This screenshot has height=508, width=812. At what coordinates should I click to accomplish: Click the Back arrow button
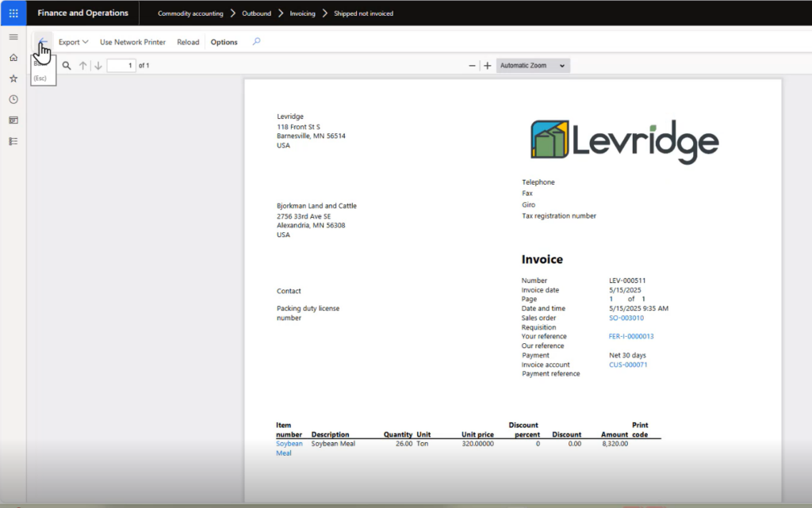coord(43,41)
